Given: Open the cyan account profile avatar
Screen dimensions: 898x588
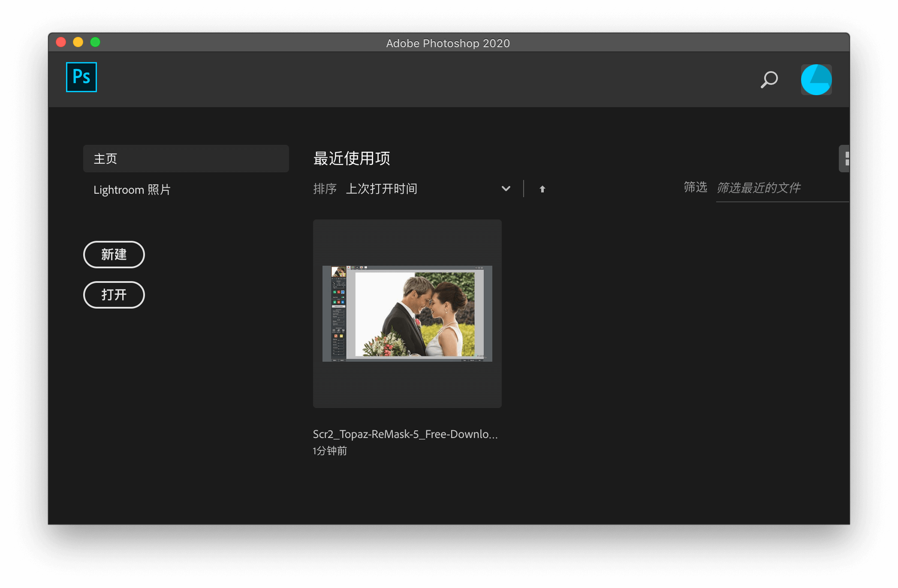Looking at the screenshot, I should pos(816,80).
